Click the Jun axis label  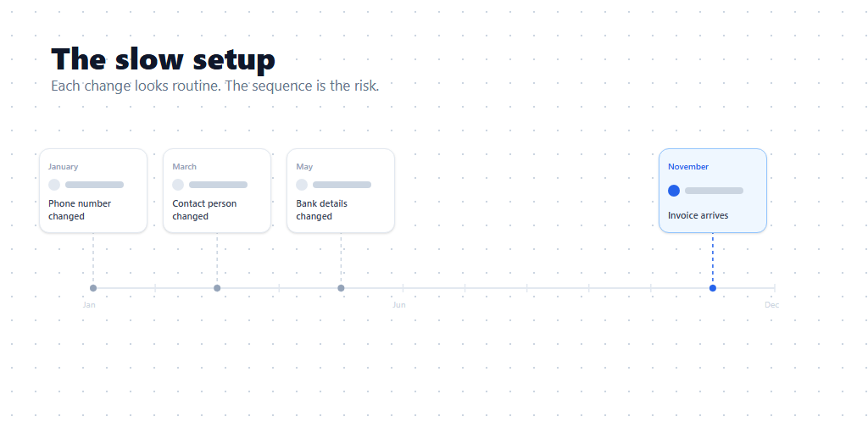[x=399, y=305]
